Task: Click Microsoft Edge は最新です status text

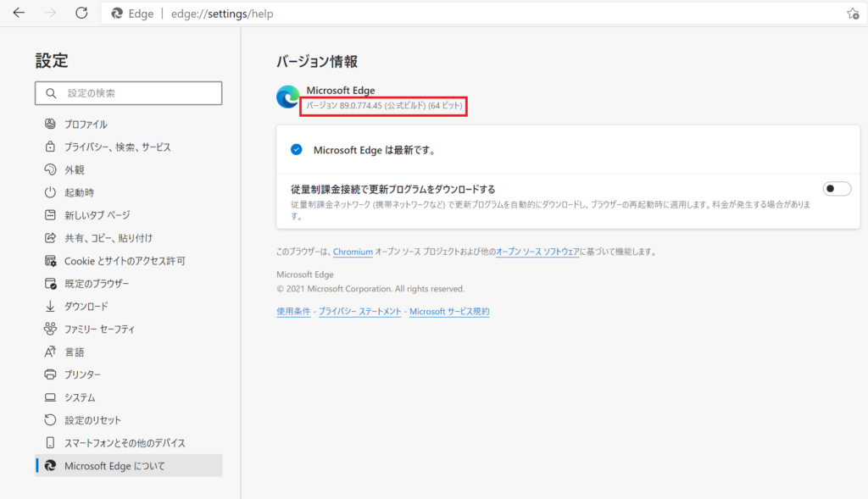Action: point(375,150)
